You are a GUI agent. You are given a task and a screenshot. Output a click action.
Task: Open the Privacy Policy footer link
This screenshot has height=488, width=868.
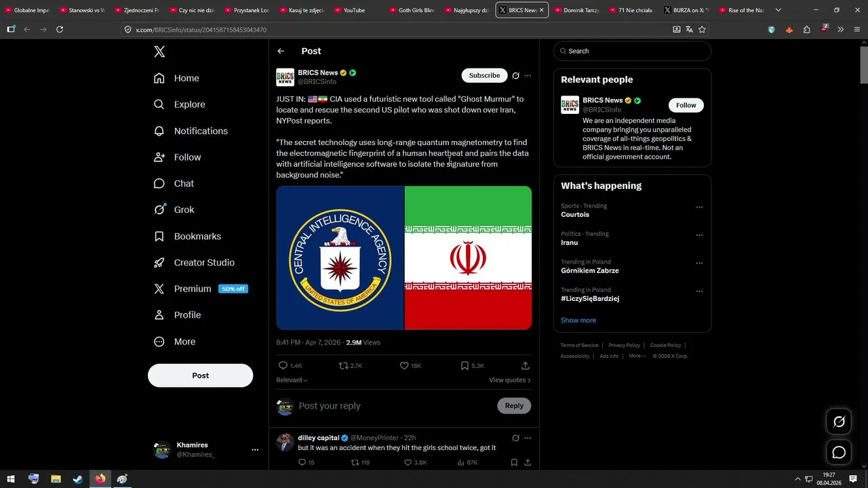pyautogui.click(x=624, y=345)
